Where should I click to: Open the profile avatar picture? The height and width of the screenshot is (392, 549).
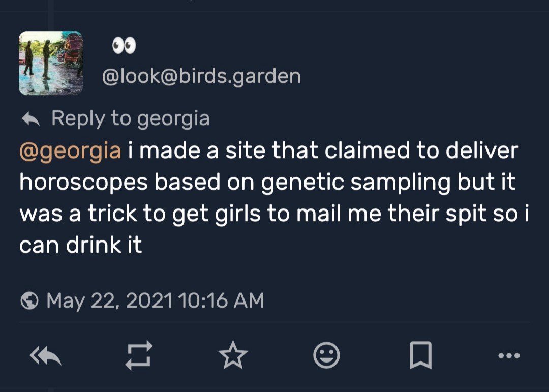tap(51, 63)
